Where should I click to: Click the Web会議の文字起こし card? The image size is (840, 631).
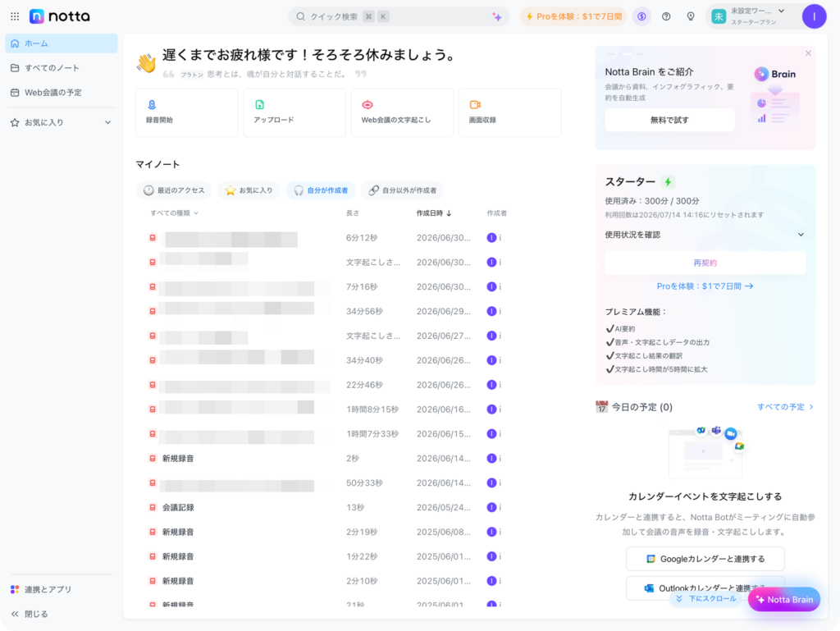[x=402, y=112]
